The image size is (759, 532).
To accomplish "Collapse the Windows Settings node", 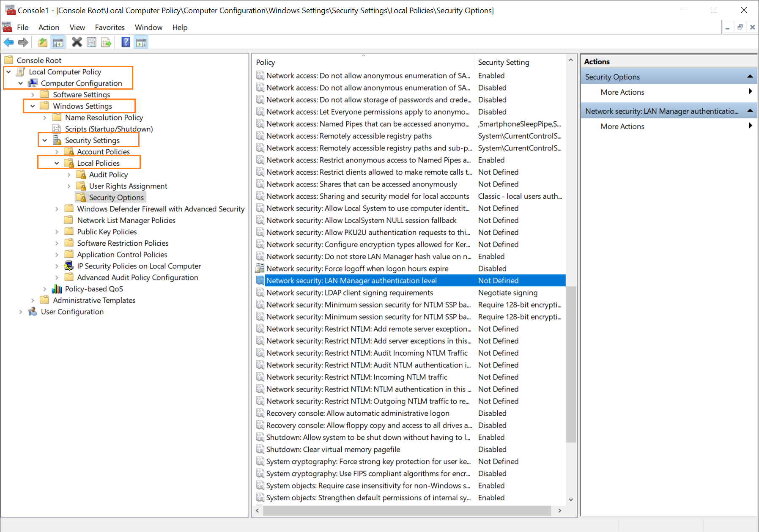I will point(33,106).
